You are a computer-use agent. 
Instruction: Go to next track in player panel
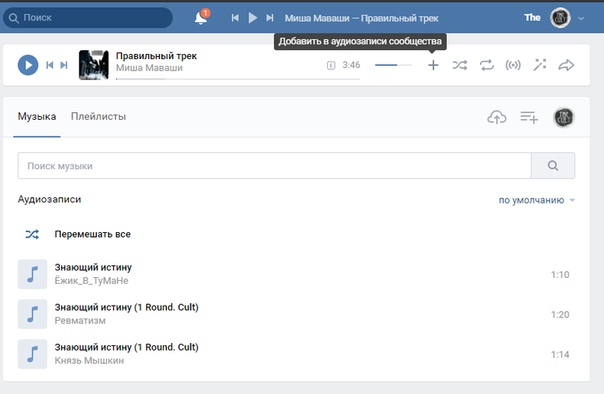[x=64, y=65]
